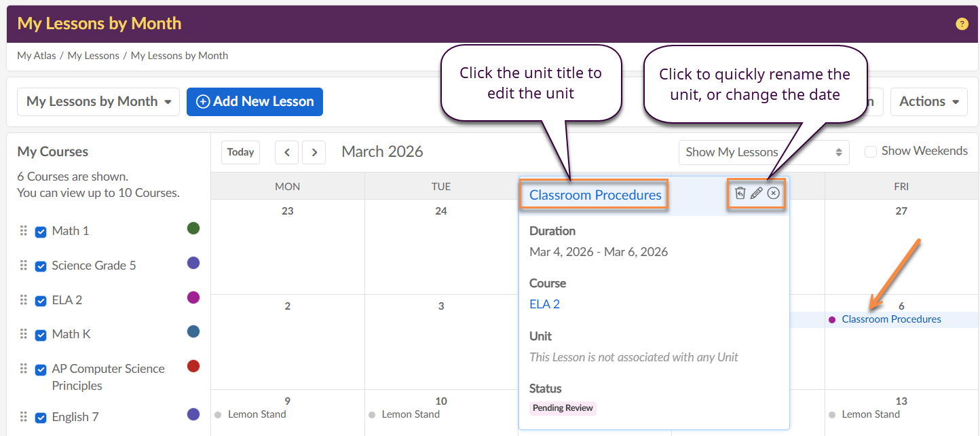Go to next month with right arrow
Viewport: 980px width, 436px height.
pos(314,152)
